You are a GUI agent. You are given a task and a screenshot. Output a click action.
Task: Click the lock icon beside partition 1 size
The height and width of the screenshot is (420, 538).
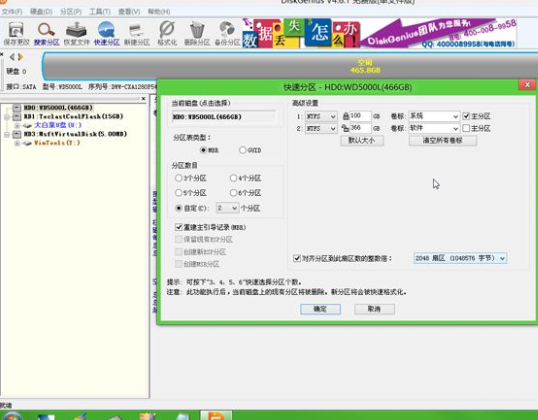[346, 116]
